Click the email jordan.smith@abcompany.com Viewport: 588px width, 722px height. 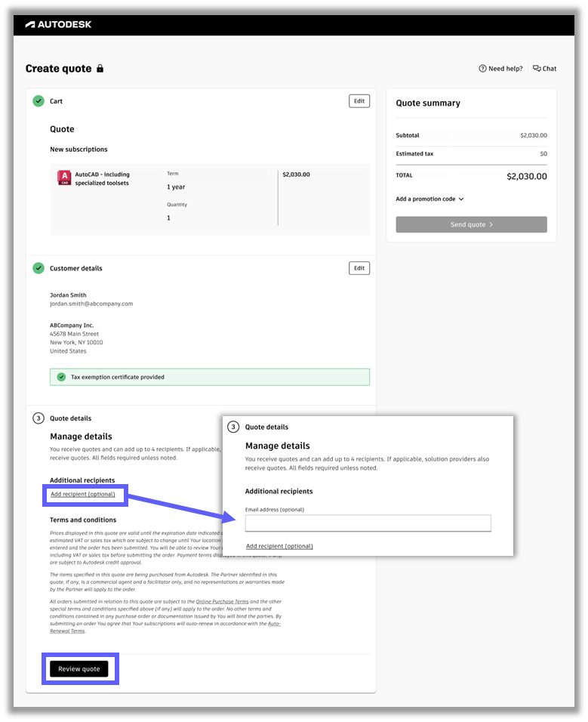click(x=91, y=304)
